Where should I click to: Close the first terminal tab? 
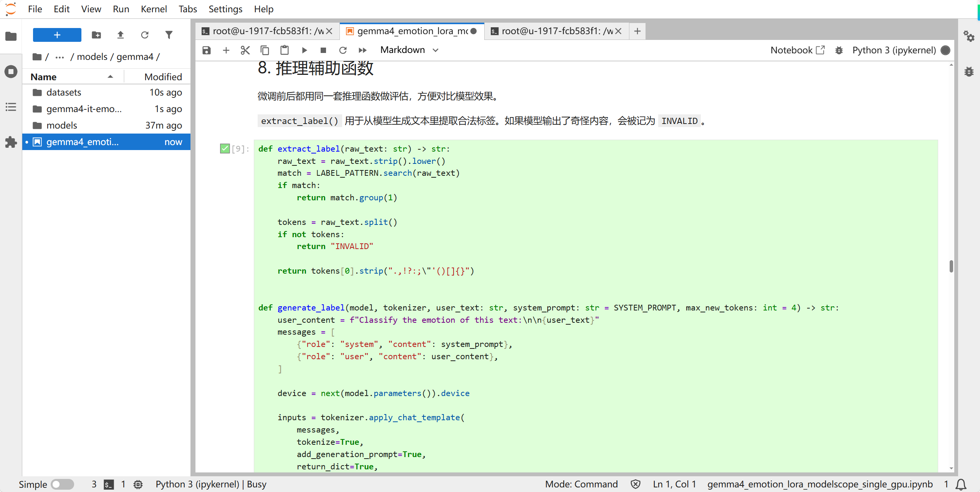[x=329, y=31]
